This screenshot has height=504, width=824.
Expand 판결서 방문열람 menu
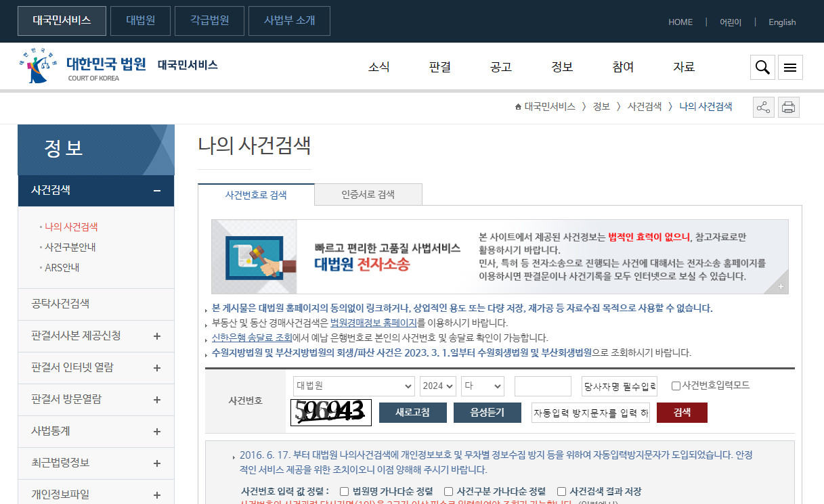(157, 400)
